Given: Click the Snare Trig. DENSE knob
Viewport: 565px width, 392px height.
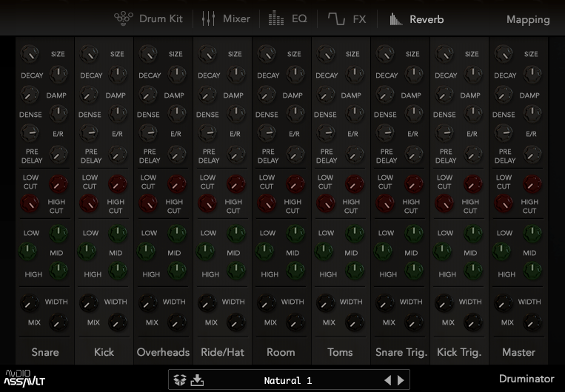Looking at the screenshot, I should [414, 114].
